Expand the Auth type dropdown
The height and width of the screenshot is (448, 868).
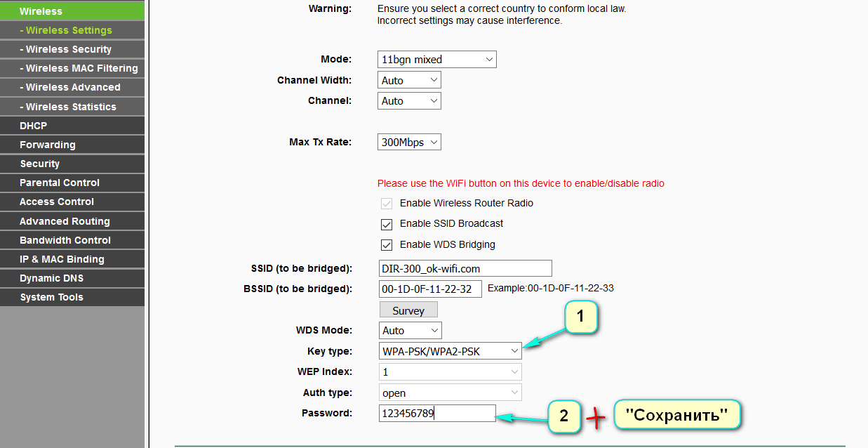pyautogui.click(x=450, y=393)
